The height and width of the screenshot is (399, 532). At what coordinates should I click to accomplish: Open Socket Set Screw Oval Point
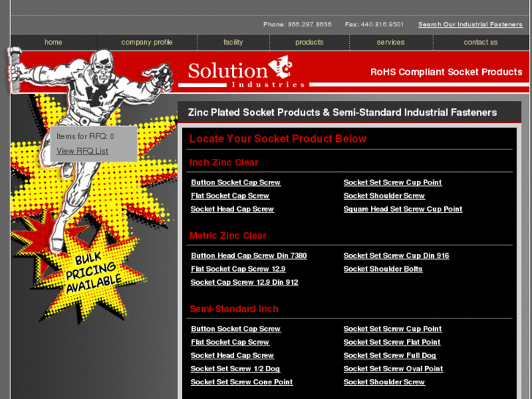click(393, 369)
